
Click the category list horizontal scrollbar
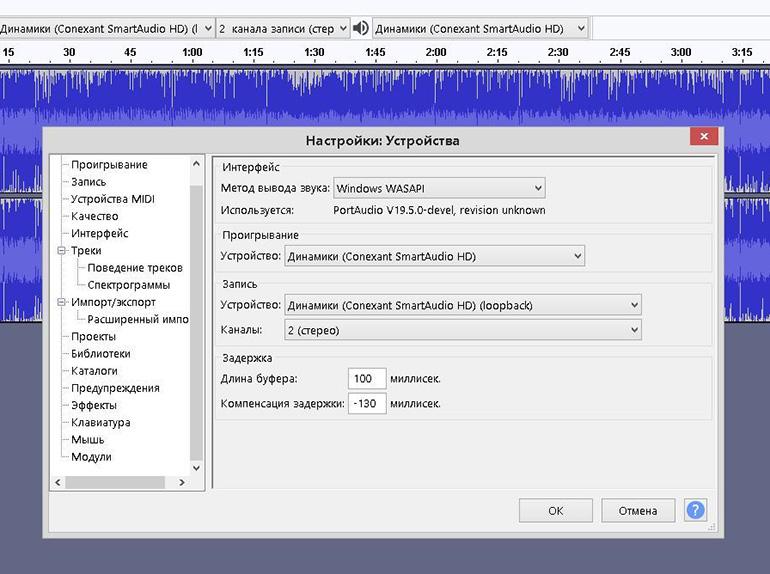(115, 482)
